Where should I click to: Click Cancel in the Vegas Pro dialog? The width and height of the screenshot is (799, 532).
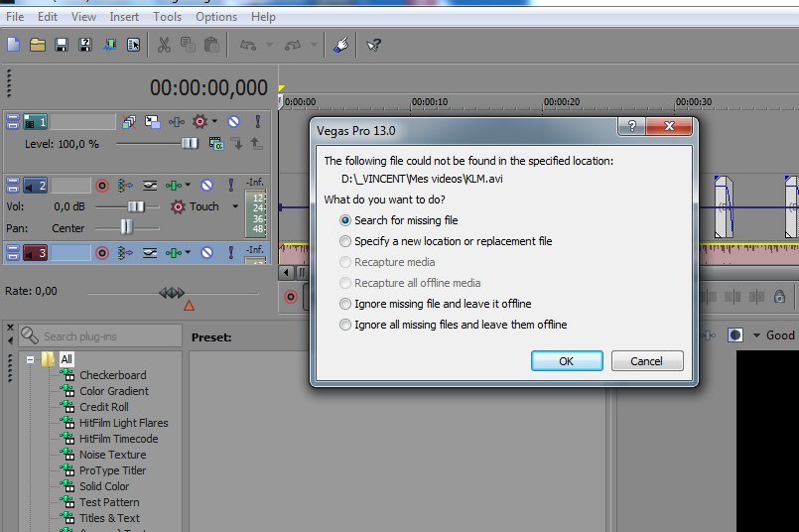coord(646,361)
